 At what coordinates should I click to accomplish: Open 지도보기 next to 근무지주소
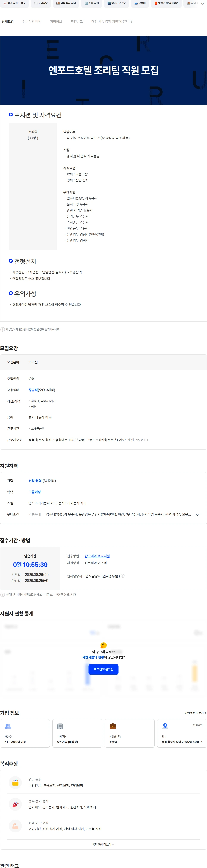tap(140, 440)
